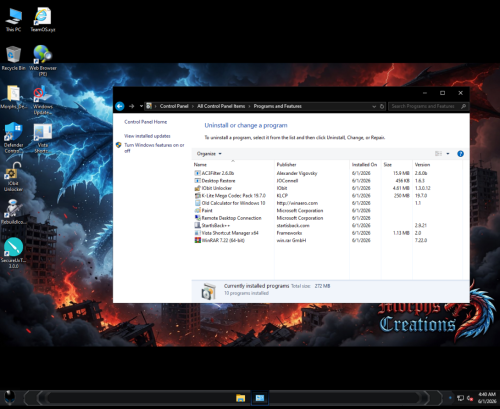Click the blue Back arrow button
This screenshot has width=500, height=409.
[120, 106]
